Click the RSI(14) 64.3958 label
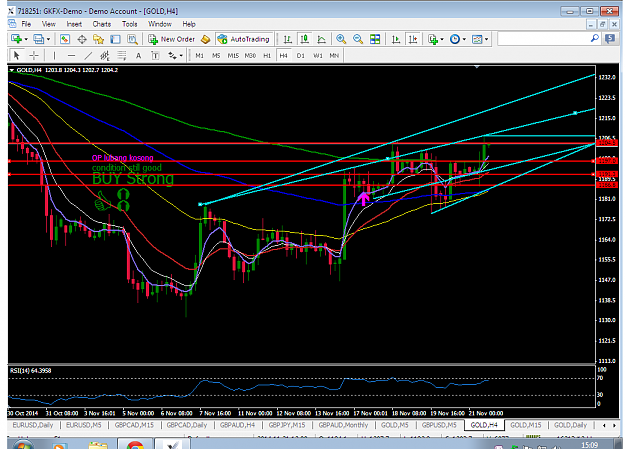Image resolution: width=625 pixels, height=449 pixels. click(31, 370)
